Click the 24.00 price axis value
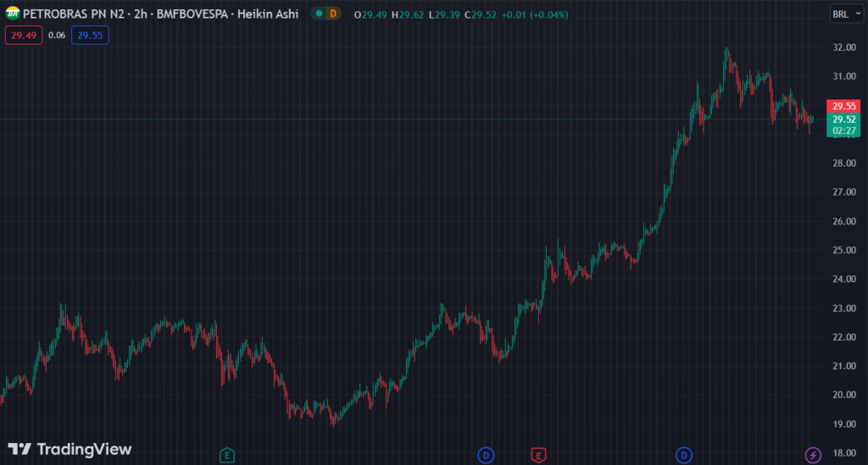 click(x=844, y=279)
